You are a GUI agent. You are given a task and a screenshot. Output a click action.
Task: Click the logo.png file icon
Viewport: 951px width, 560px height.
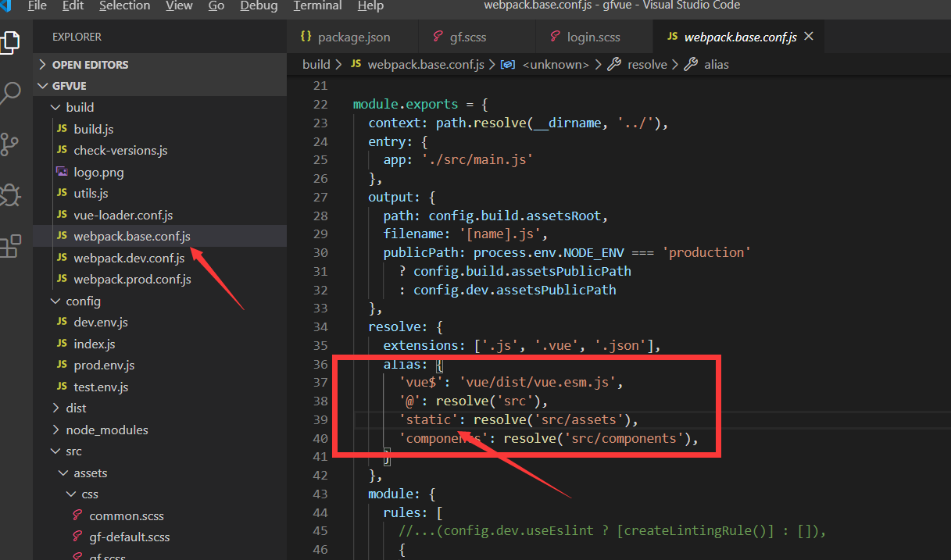click(x=62, y=172)
